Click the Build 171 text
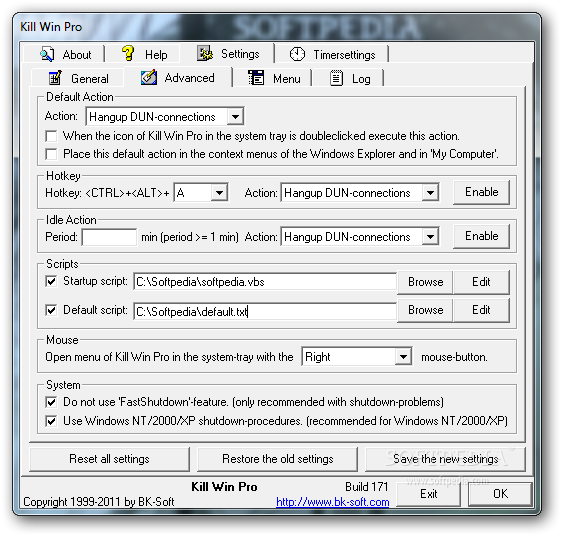 click(367, 487)
